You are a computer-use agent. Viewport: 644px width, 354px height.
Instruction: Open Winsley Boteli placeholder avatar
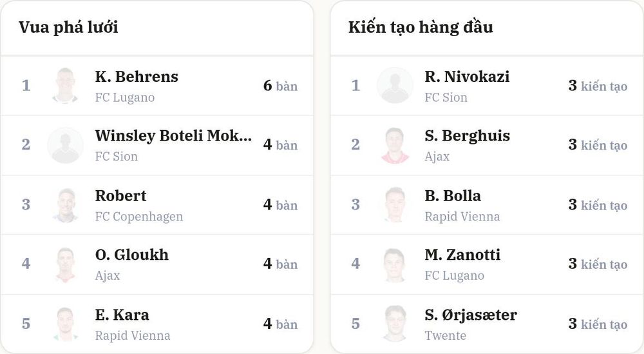click(65, 145)
